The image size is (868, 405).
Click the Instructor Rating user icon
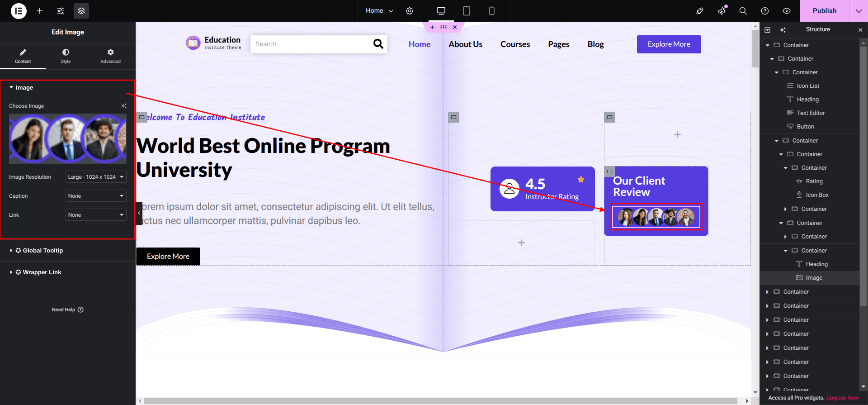pyautogui.click(x=509, y=189)
